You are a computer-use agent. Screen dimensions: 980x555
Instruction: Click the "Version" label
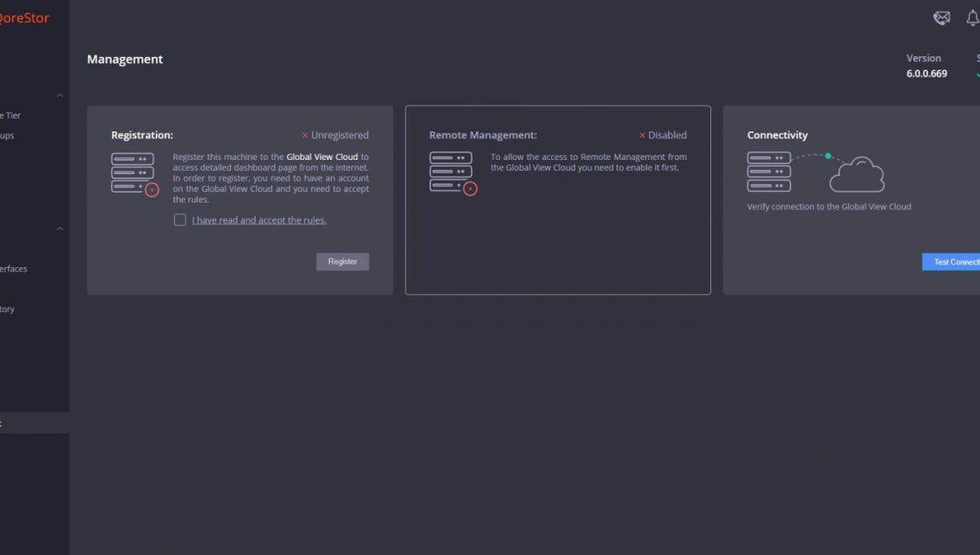(924, 58)
